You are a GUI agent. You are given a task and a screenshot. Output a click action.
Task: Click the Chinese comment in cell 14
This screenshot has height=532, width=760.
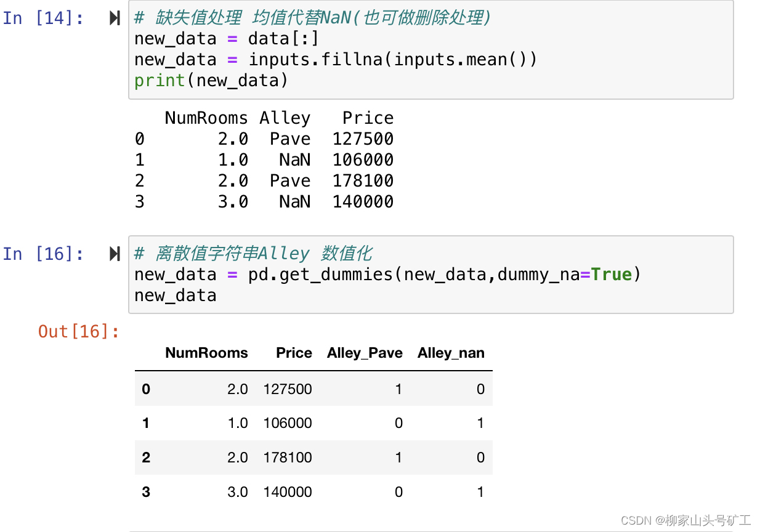pyautogui.click(x=313, y=18)
